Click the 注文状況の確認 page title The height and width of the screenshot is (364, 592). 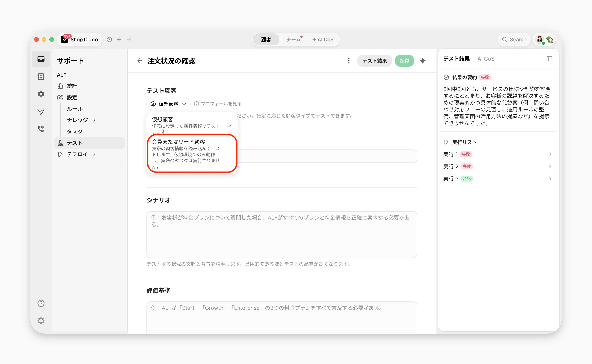[x=171, y=61]
